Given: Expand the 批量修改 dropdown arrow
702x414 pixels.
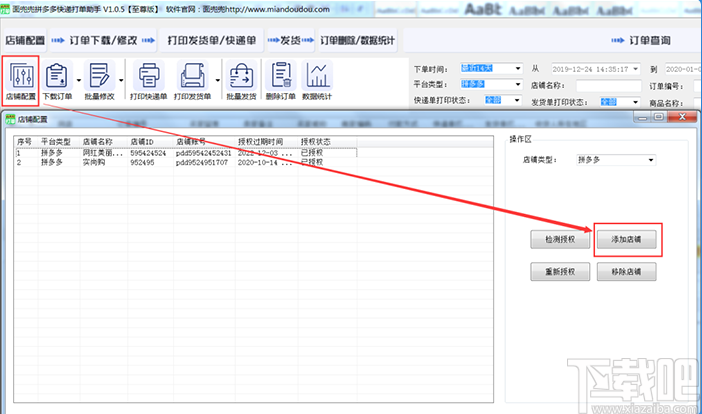Looking at the screenshot, I should tap(121, 81).
